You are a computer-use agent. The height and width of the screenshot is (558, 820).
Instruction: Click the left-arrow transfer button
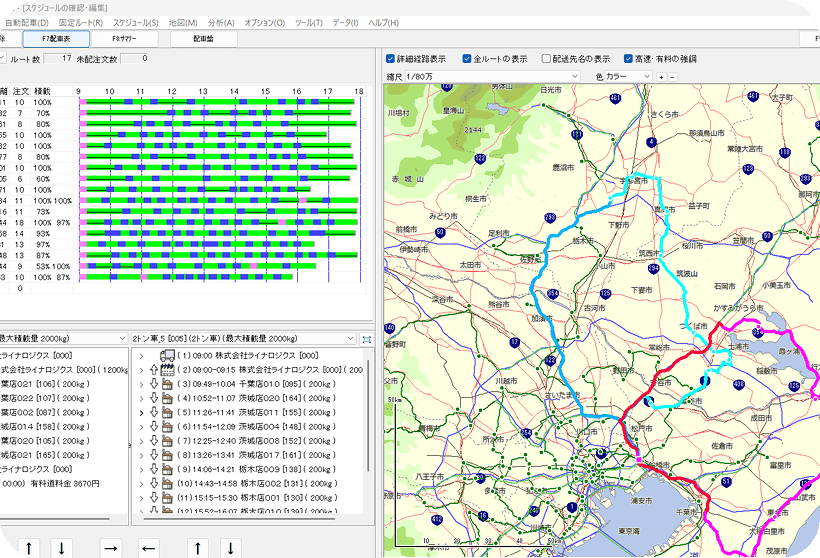tap(149, 548)
